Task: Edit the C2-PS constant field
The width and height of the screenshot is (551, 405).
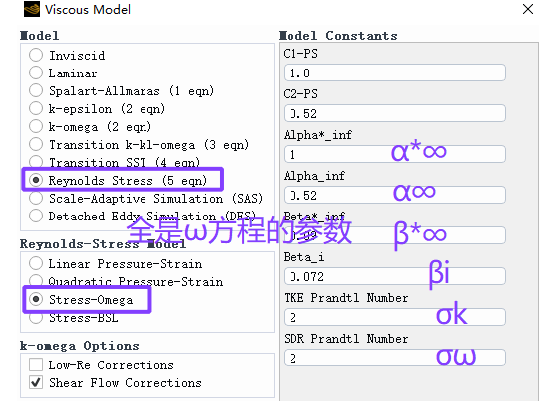Action: click(395, 113)
